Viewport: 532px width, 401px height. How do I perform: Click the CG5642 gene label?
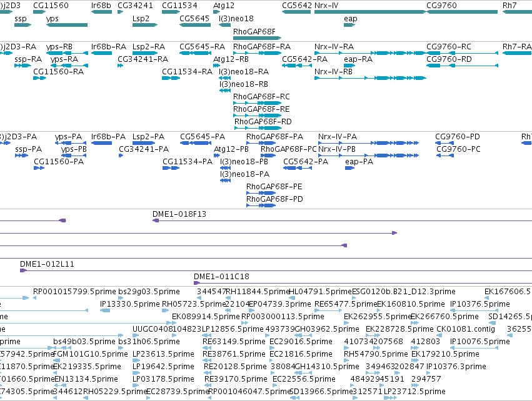(x=297, y=6)
